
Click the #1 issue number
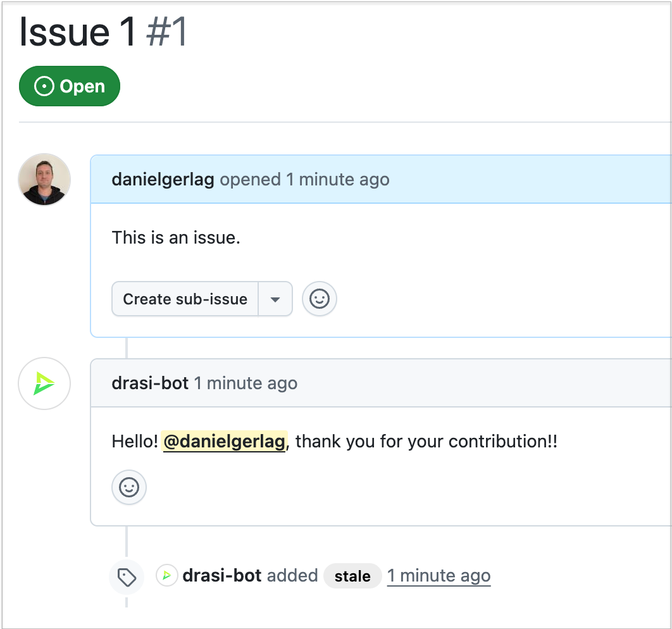pos(166,32)
